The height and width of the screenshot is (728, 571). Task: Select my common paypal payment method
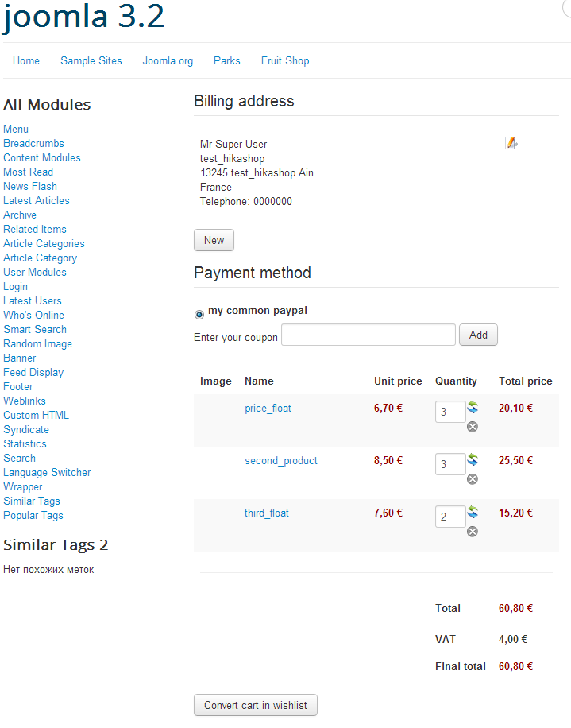[x=199, y=315]
